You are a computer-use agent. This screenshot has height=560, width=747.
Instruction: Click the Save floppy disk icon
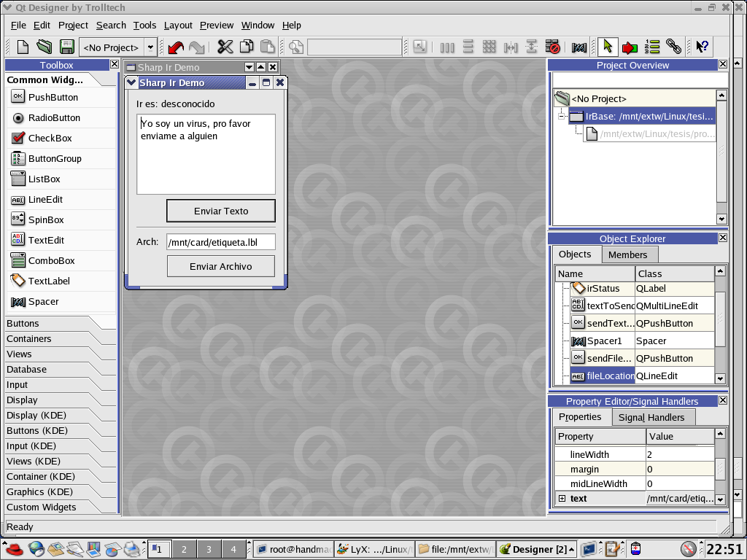point(66,47)
